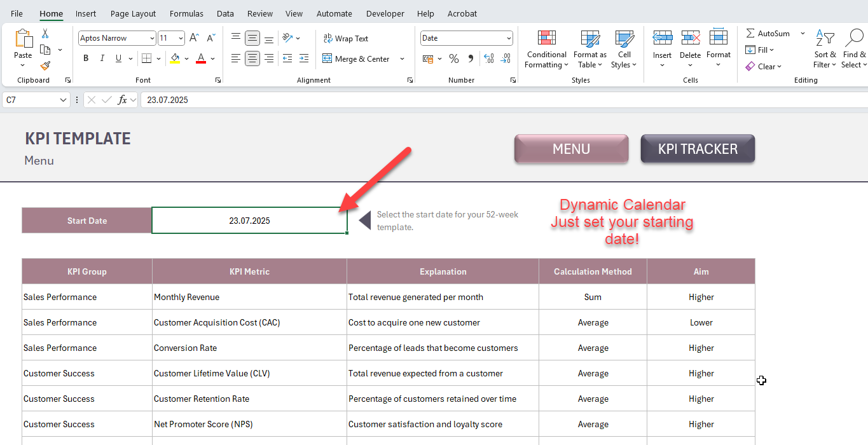Click the MENU button in the worksheet

(x=570, y=148)
